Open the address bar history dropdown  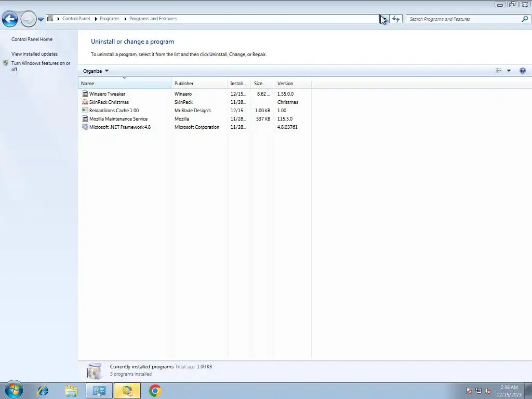click(x=384, y=19)
